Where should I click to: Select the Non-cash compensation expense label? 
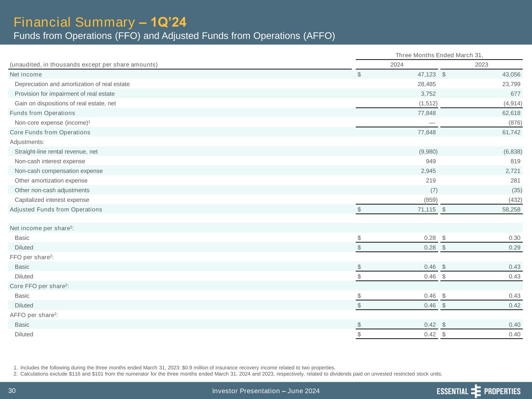58,171
